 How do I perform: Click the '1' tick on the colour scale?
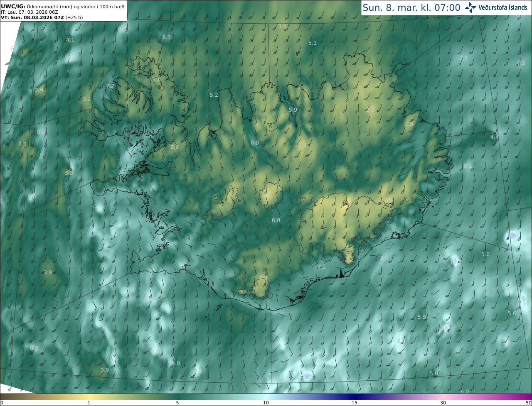point(89,403)
